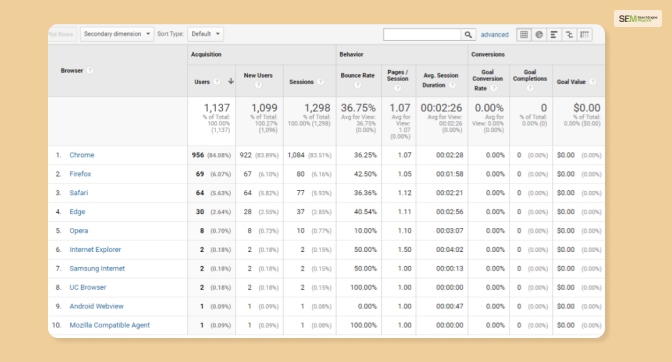Select the total new users value 1,099

(x=264, y=108)
